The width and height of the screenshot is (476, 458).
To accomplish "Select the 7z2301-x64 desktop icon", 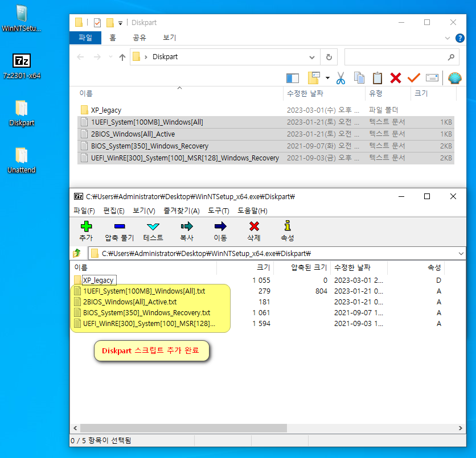I will (x=22, y=67).
